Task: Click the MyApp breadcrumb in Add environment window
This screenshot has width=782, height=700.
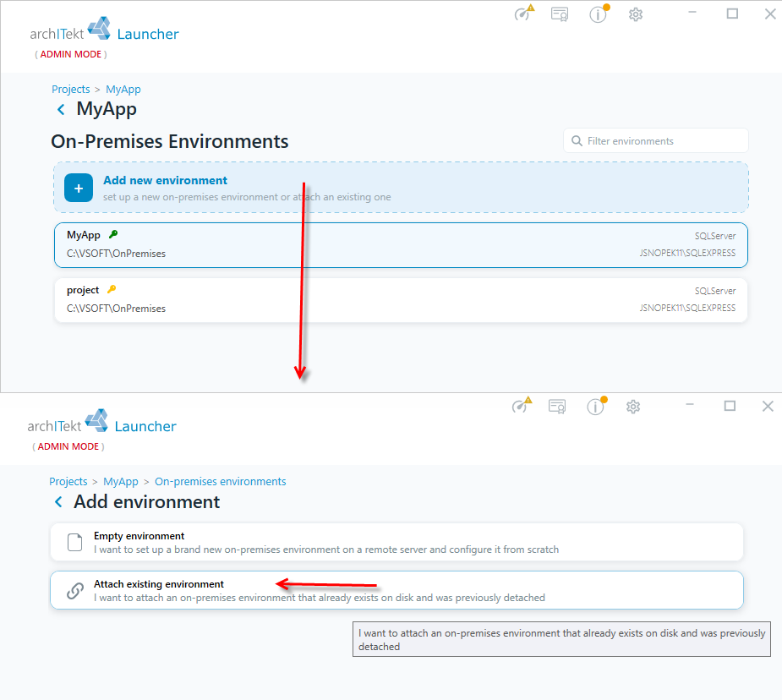Action: [121, 482]
